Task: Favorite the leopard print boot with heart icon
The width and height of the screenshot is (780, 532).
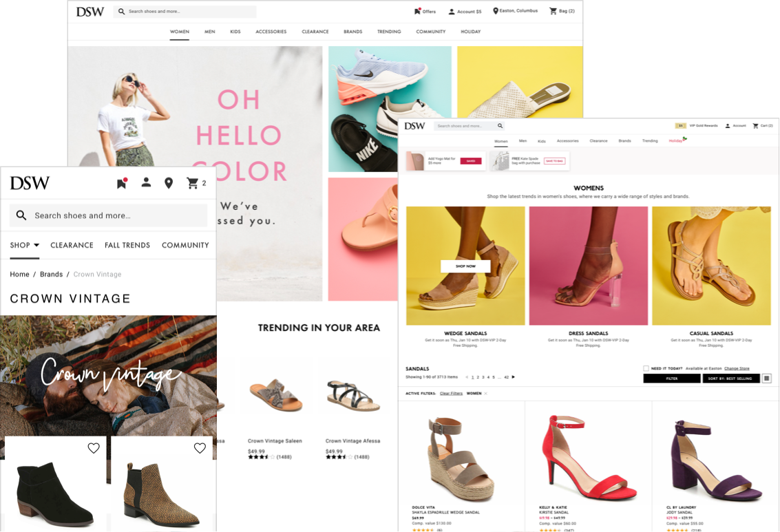Action: [x=200, y=448]
